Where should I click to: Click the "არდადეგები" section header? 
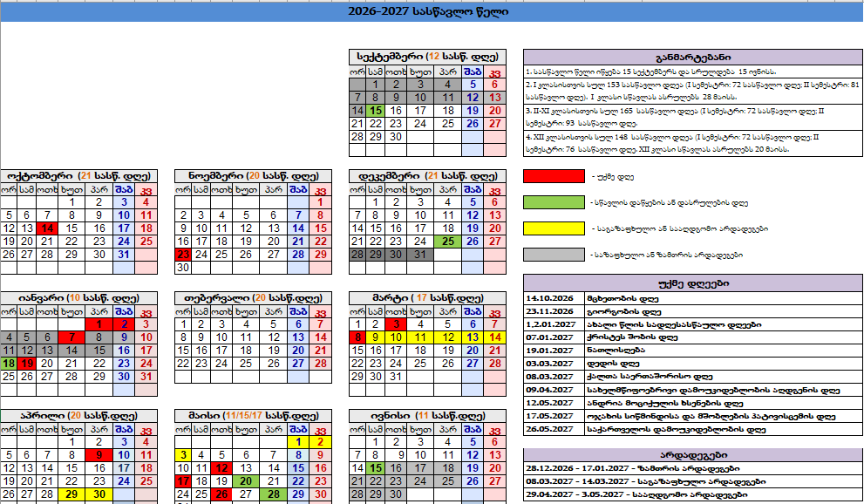click(x=693, y=455)
